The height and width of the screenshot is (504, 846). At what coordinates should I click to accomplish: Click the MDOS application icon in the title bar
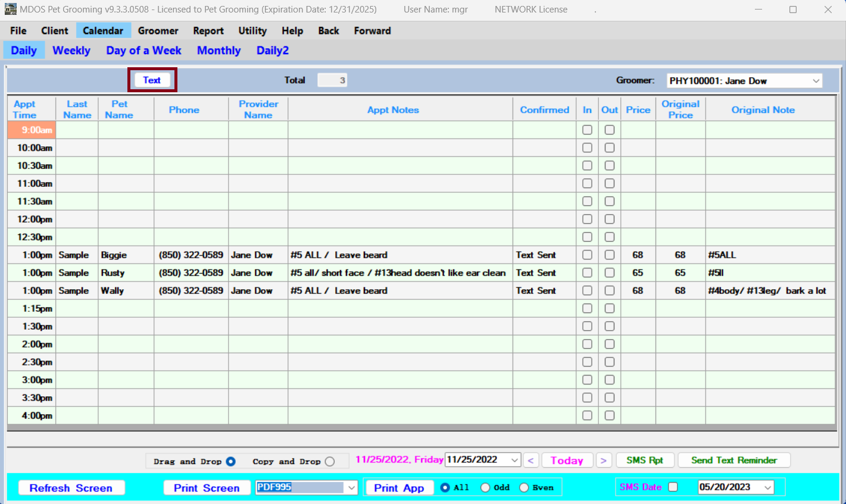point(10,9)
